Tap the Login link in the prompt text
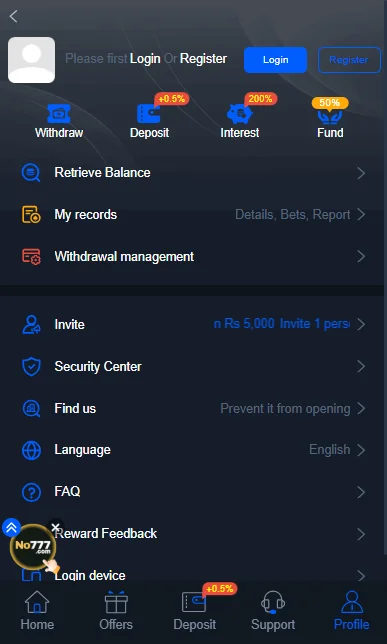 145,59
